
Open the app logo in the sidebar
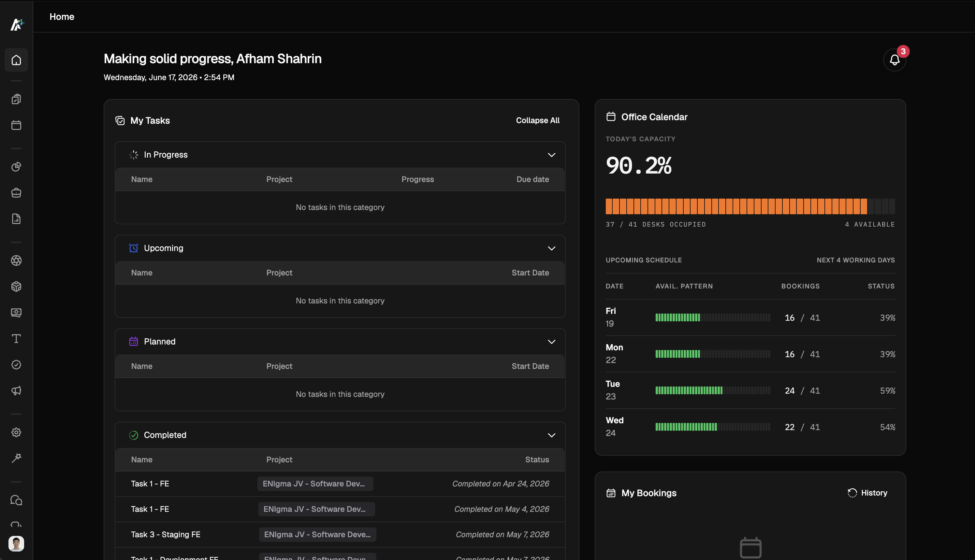tap(17, 25)
